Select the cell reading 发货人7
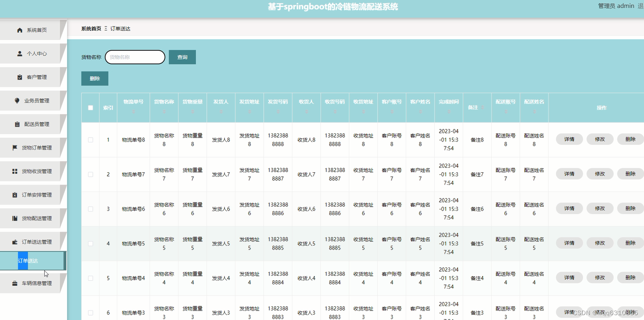Screen dimensions: 644x320 [221, 174]
